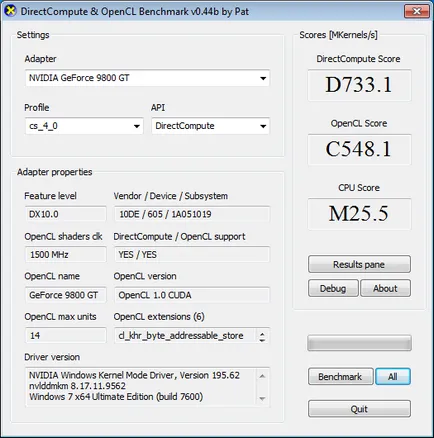Click the benchmark progress bar
The height and width of the screenshot is (438, 434).
click(359, 343)
